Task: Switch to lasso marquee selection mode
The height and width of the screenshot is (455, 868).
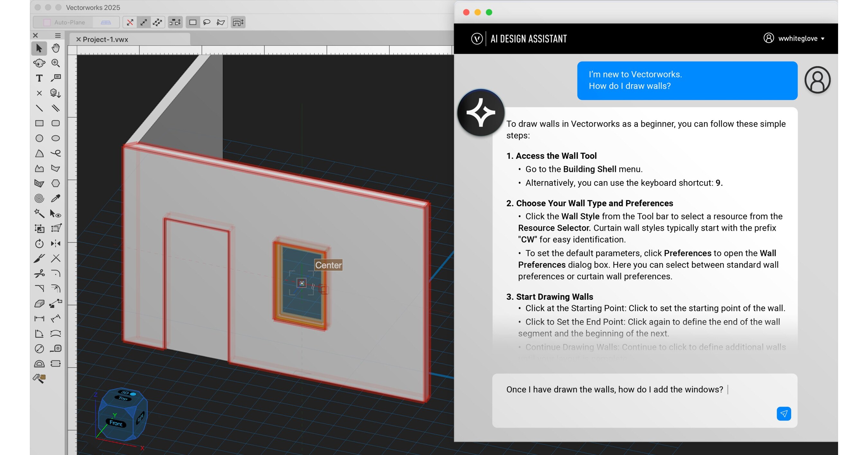Action: [206, 22]
